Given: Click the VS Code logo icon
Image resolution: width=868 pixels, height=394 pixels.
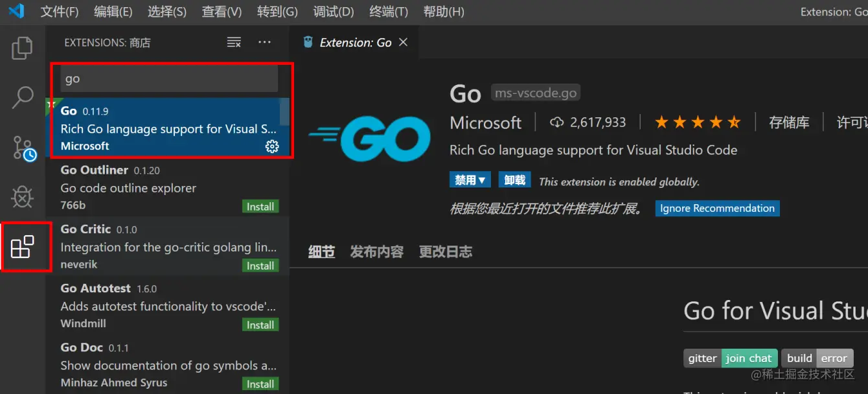Looking at the screenshot, I should point(16,11).
